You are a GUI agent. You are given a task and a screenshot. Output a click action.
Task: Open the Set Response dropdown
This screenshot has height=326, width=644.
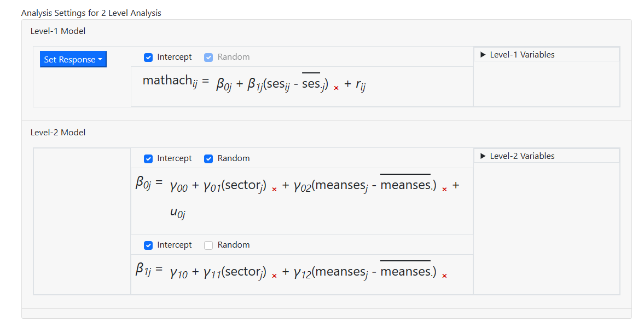point(73,60)
